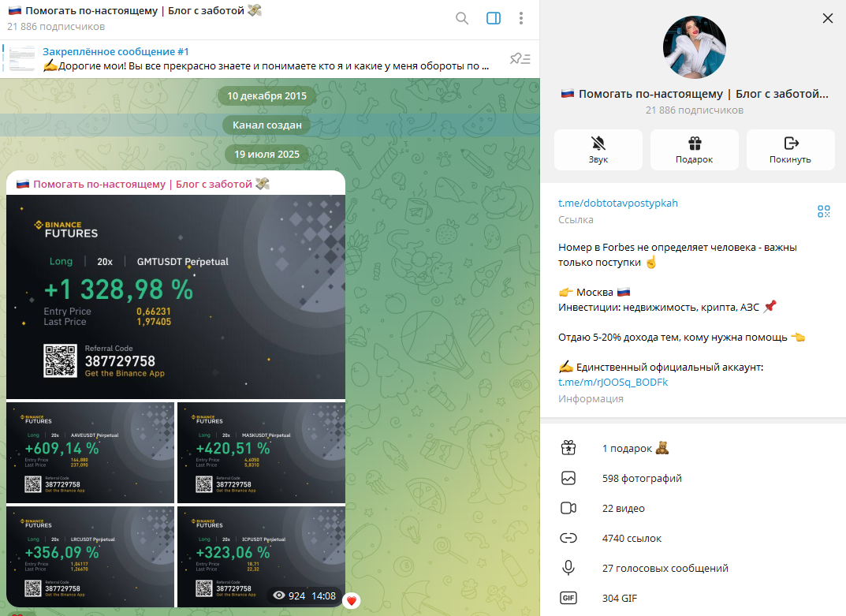The image size is (846, 616).
Task: Click the video camera icon for '22 видео'
Action: 568,508
